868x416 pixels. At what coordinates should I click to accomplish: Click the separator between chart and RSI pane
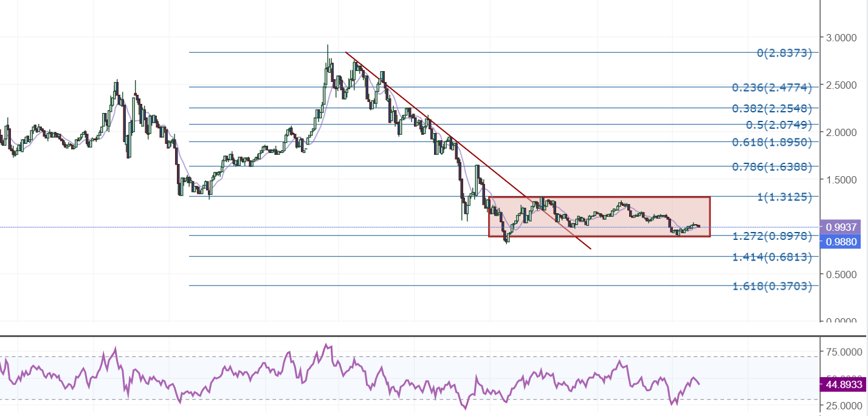click(x=425, y=335)
